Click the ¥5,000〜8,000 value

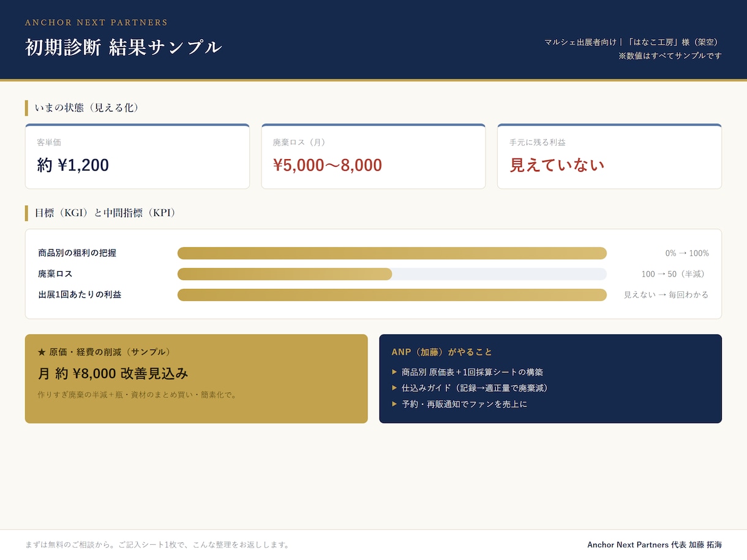[x=328, y=165]
